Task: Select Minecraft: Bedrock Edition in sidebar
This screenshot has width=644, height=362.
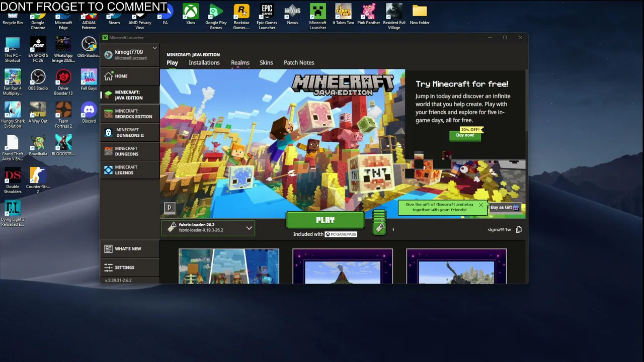Action: coord(130,114)
